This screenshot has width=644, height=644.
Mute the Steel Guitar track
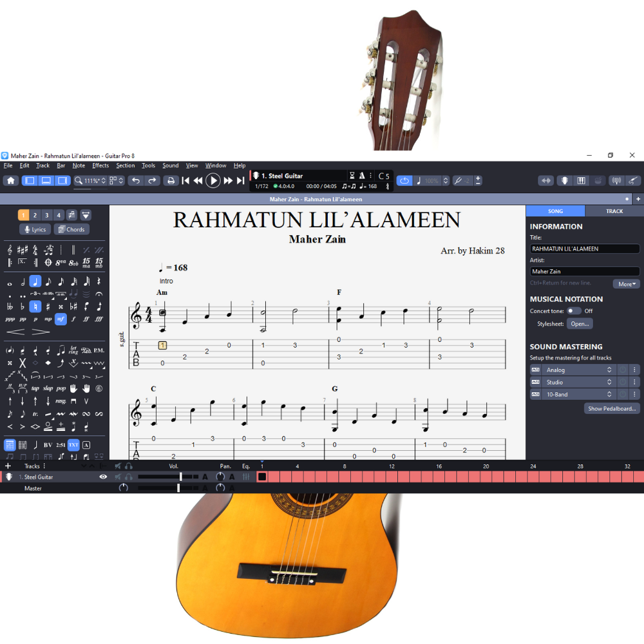tap(118, 477)
